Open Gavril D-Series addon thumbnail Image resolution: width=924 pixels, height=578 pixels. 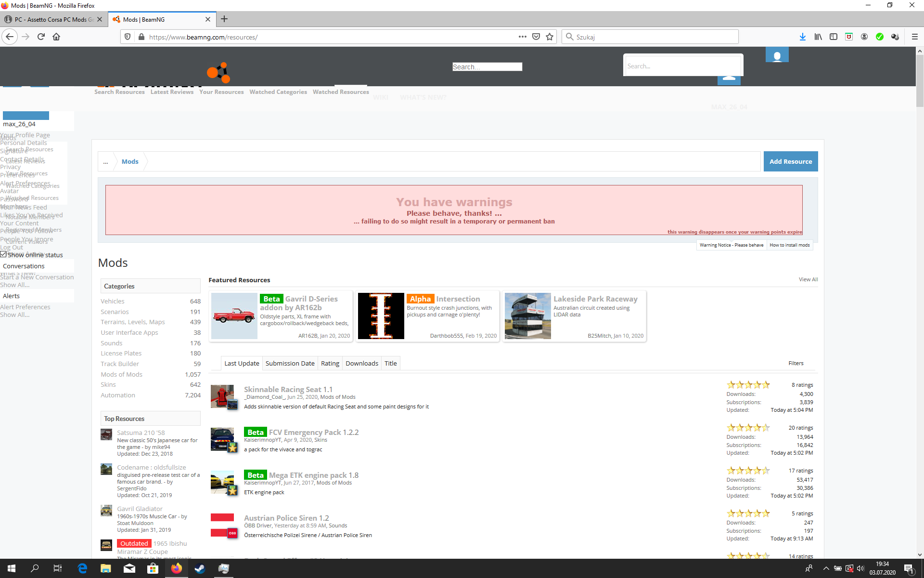[x=234, y=316]
